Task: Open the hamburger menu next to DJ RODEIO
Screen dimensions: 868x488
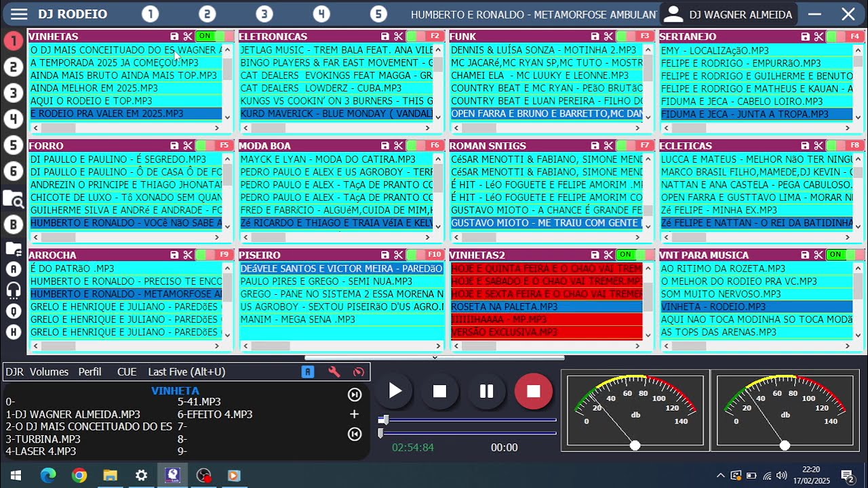Action: [x=19, y=14]
